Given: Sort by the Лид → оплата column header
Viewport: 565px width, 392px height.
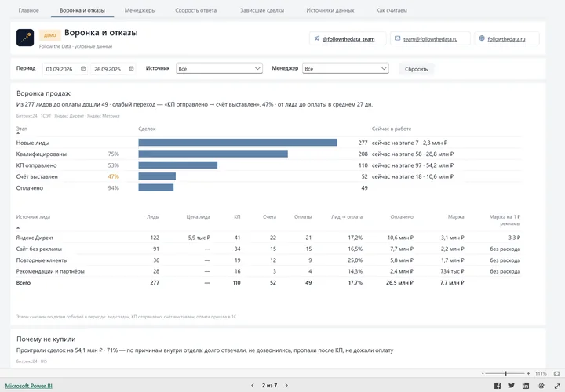Looking at the screenshot, I should click(x=347, y=216).
